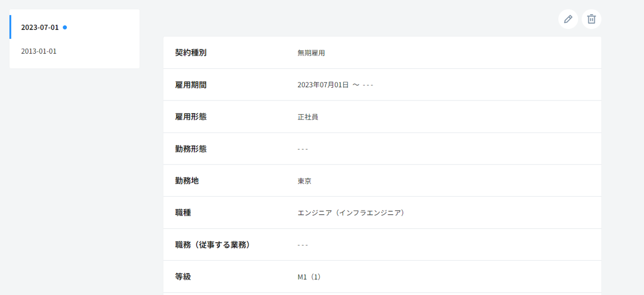Click the 正社員 value

coord(308,117)
